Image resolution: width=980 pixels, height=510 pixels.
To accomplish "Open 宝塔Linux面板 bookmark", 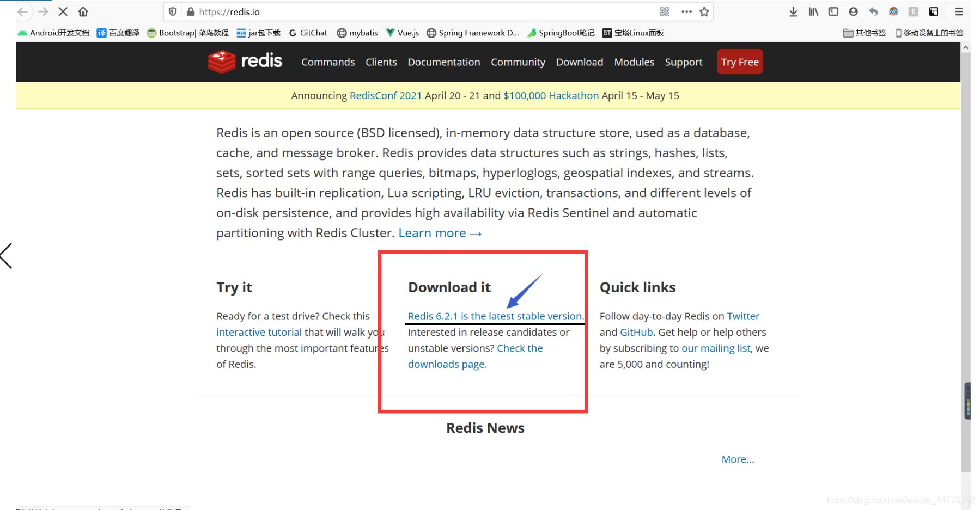I will tap(633, 33).
